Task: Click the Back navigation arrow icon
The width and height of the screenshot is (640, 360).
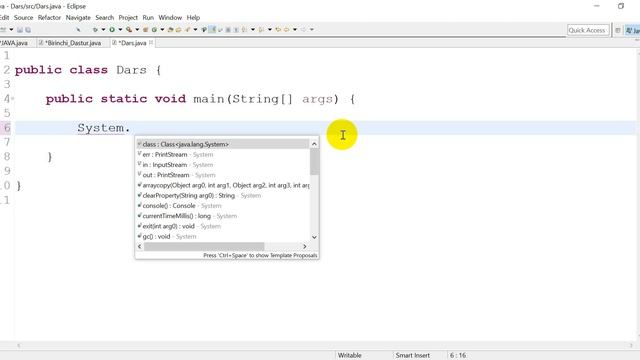Action: [287, 30]
